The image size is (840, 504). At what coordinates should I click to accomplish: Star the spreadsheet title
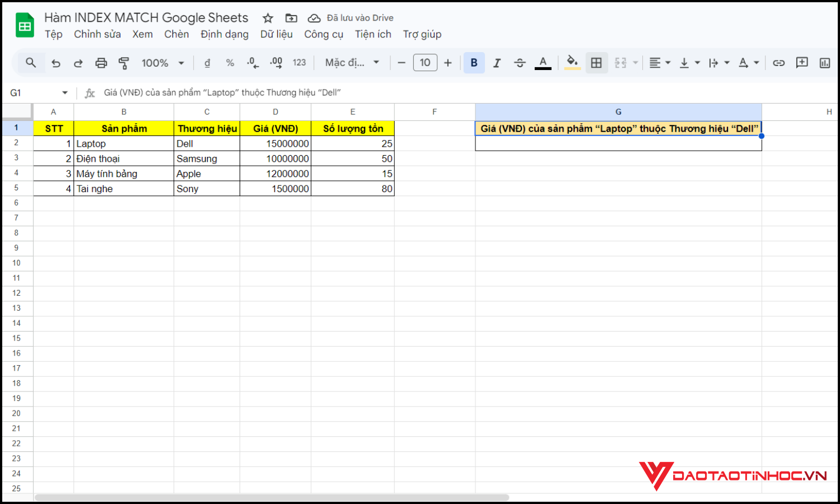(x=268, y=17)
